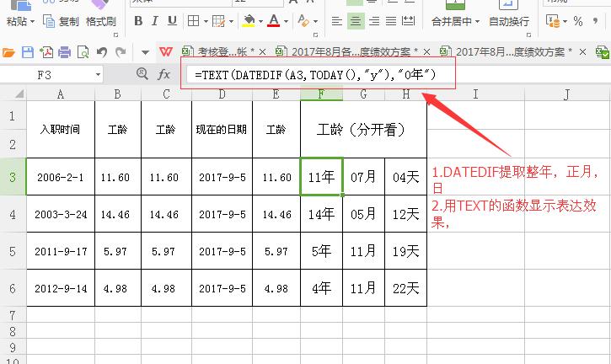Open alignment group dialog launcher
This screenshot has height=364, width=611.
(x=528, y=35)
